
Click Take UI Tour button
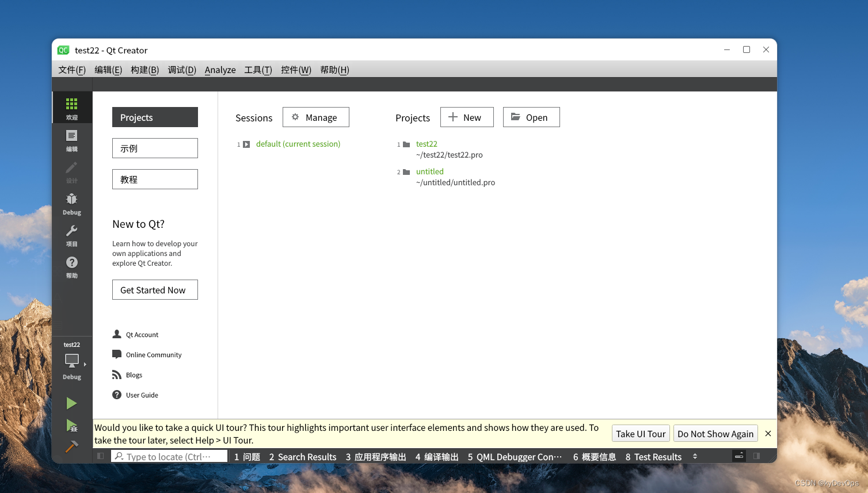coord(641,434)
